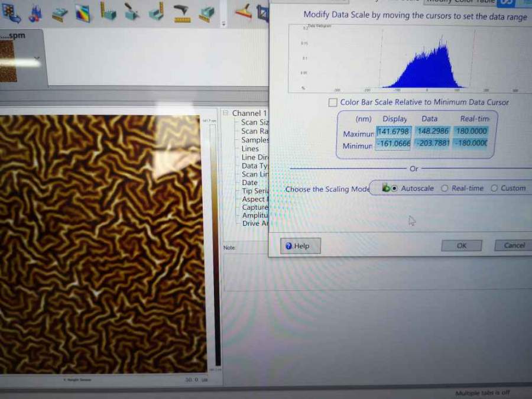Choose the red squeegee flatten tool
The width and height of the screenshot is (532, 399).
(244, 11)
